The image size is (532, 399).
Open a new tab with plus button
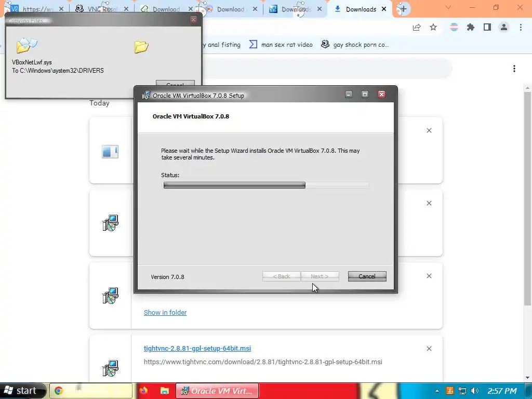[403, 9]
